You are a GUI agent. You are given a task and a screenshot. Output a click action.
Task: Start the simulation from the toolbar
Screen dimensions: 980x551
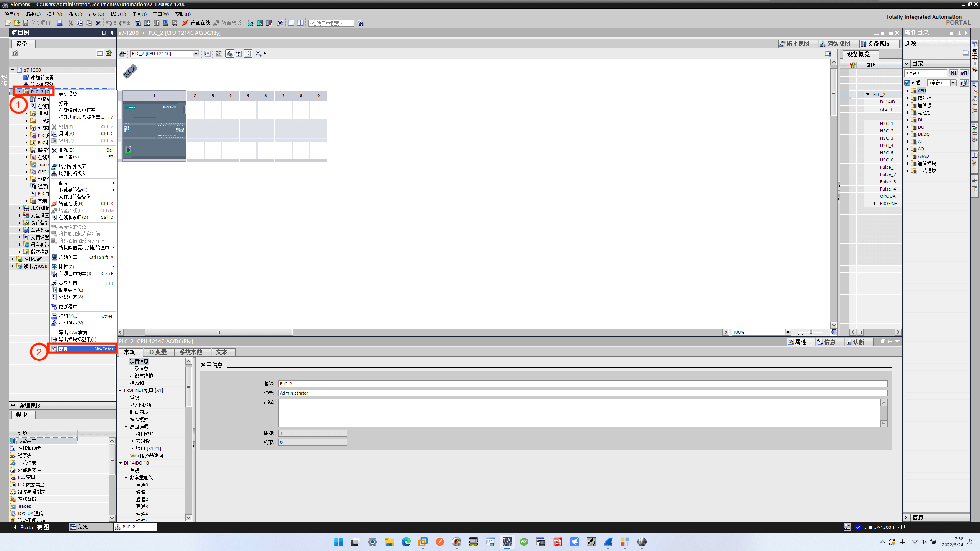166,23
